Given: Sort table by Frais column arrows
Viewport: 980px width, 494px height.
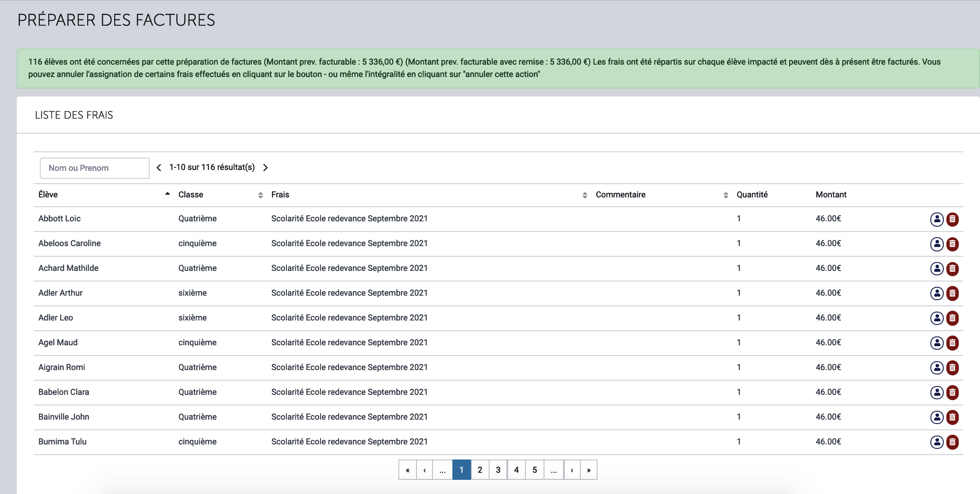Looking at the screenshot, I should [x=585, y=195].
